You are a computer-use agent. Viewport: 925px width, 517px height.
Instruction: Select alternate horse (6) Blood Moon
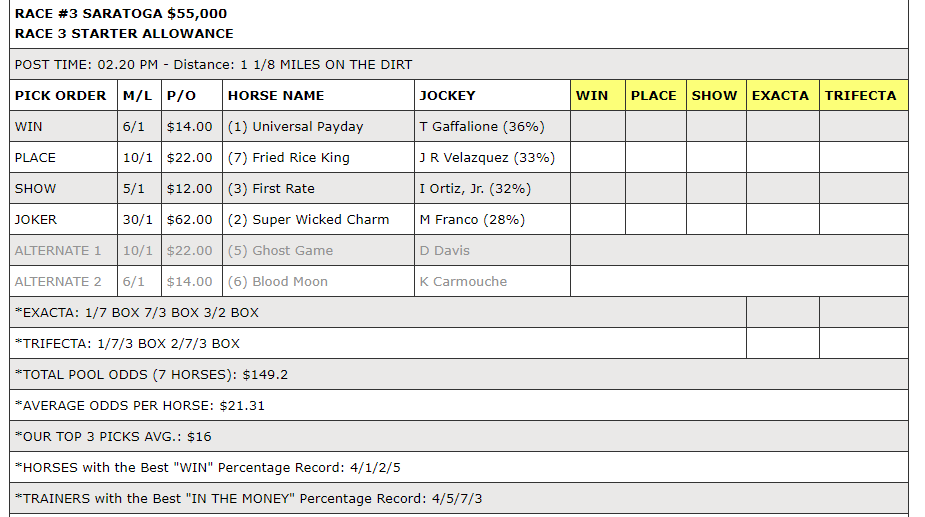tap(277, 282)
